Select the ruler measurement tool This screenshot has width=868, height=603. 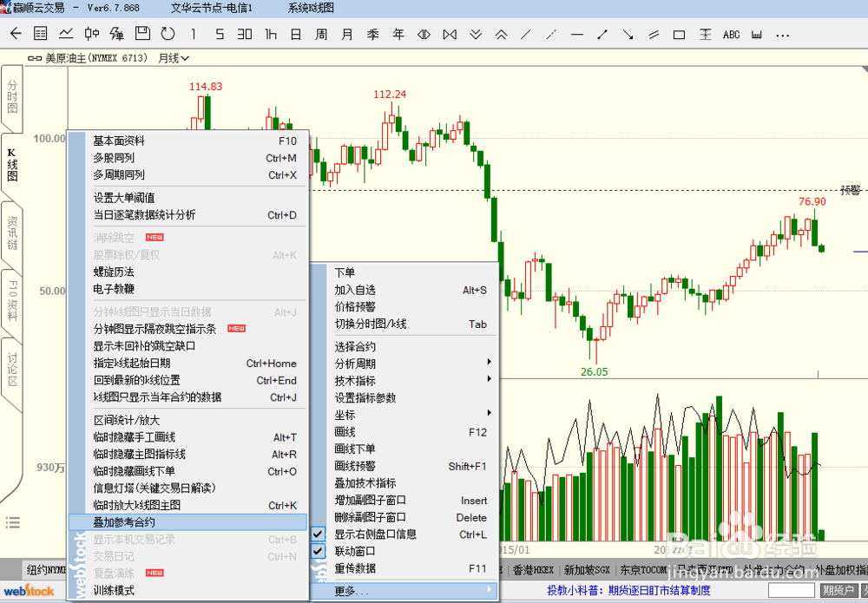[x=757, y=35]
